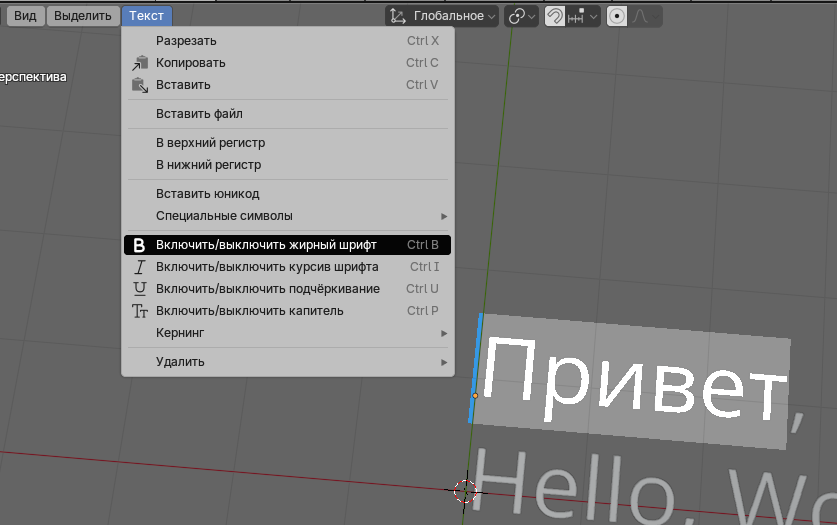The height and width of the screenshot is (525, 837).
Task: Open the snap settings dropdown
Action: [x=583, y=16]
